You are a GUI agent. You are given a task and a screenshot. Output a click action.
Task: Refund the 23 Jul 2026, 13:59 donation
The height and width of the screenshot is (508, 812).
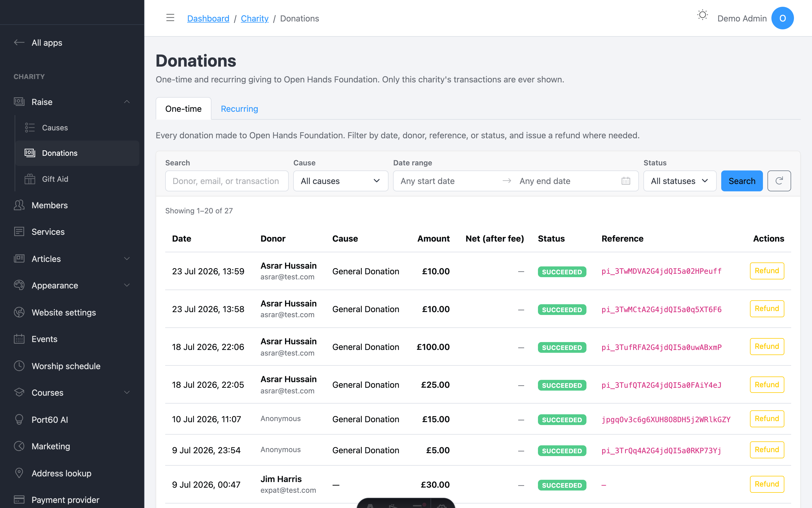767,270
